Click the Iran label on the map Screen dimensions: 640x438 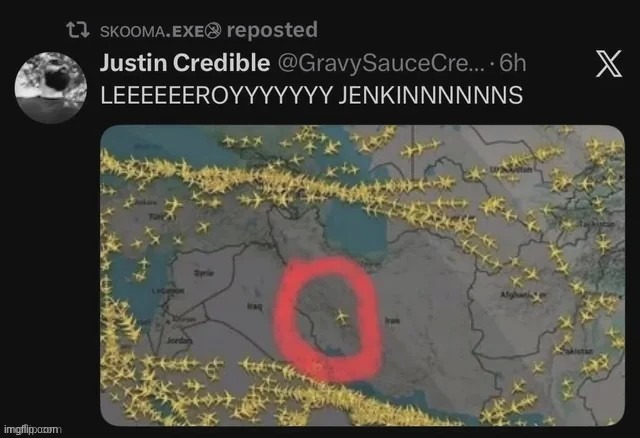point(392,321)
